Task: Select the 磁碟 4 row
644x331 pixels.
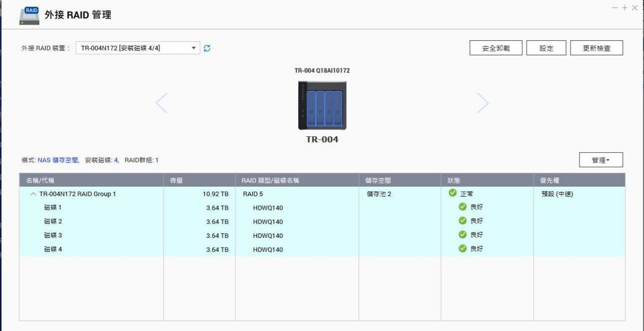Action: [322, 250]
